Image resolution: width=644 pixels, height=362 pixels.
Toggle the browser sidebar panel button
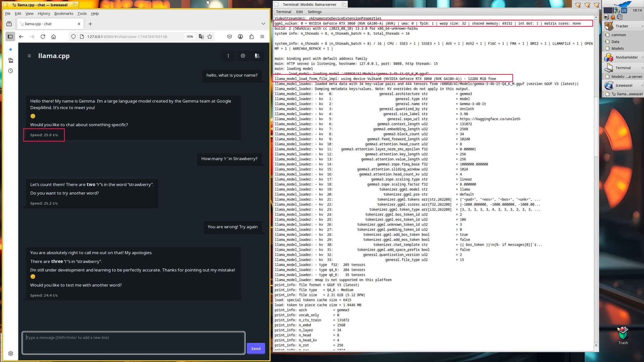(x=10, y=37)
